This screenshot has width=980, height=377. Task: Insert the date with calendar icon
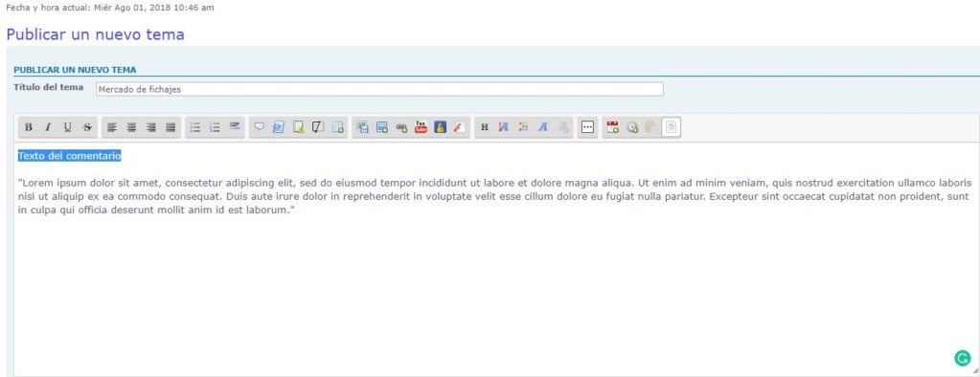612,127
